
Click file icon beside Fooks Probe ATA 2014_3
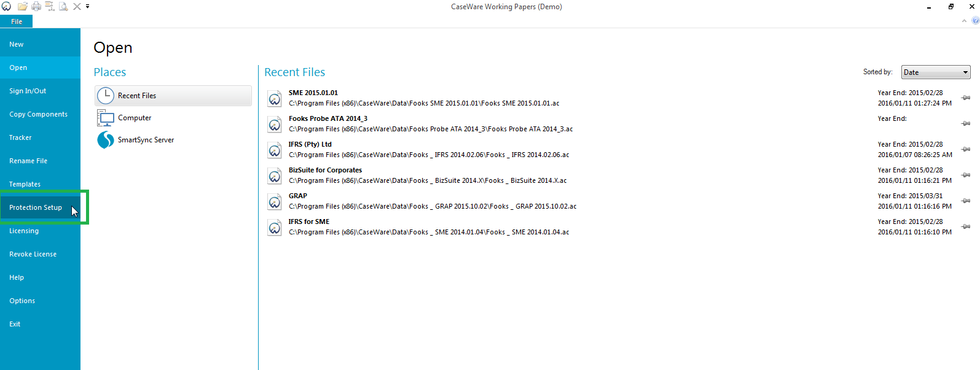[275, 125]
